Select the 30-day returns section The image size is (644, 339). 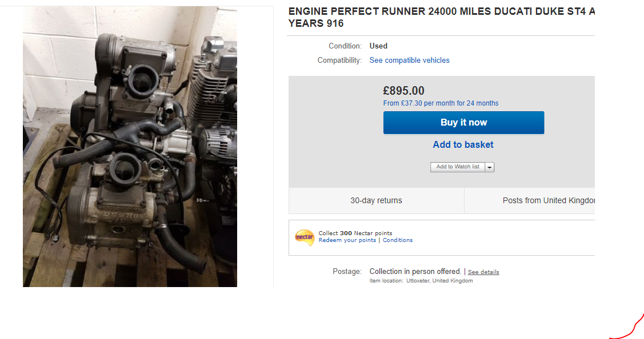point(376,200)
